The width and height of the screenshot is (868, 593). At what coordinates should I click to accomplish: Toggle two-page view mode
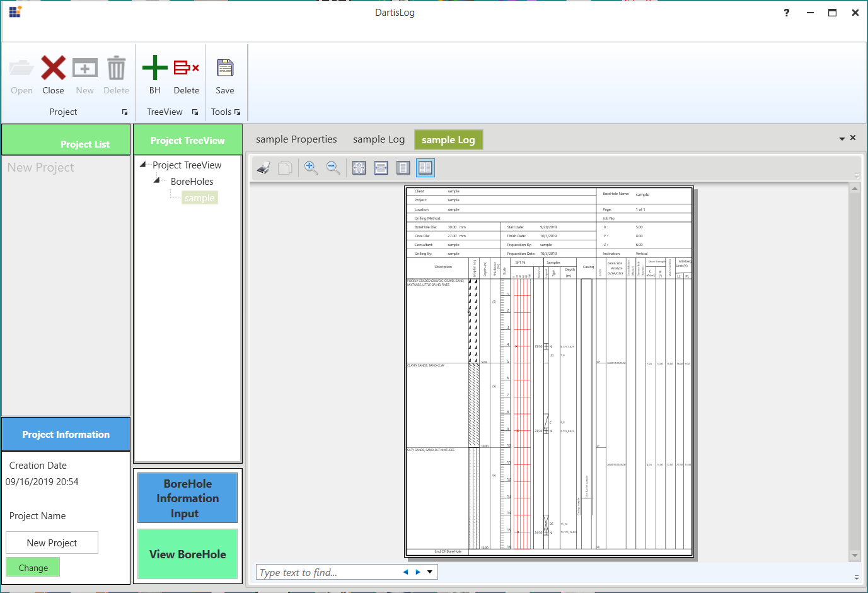point(425,168)
